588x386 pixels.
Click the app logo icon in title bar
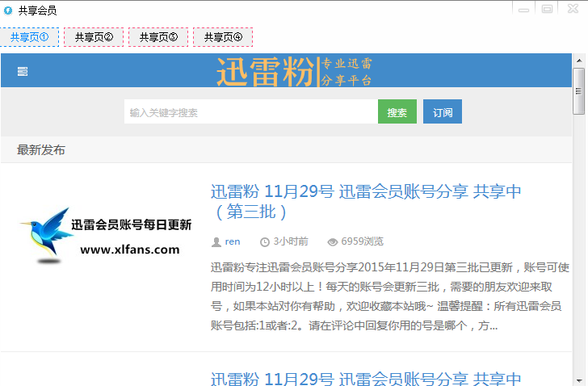[8, 10]
